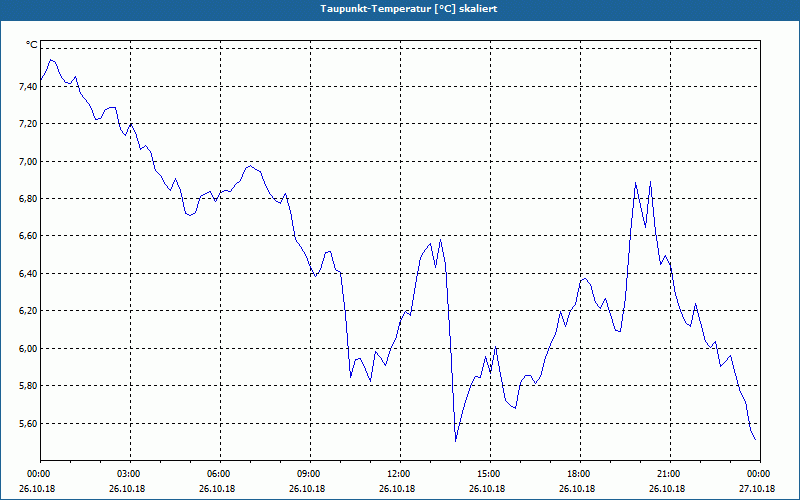Click the 6,40 y-axis label
Viewport: 800px width, 500px height.
(x=28, y=274)
